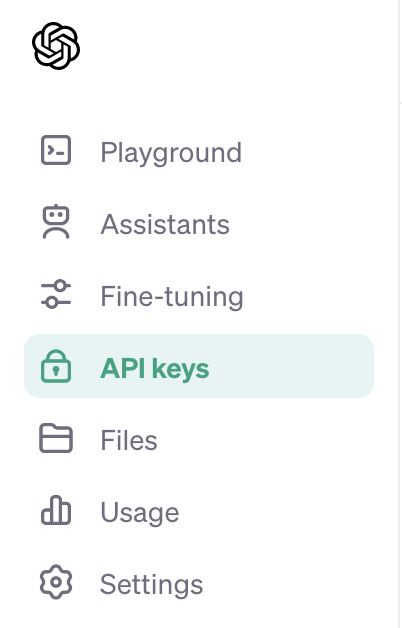Image resolution: width=402 pixels, height=628 pixels.
Task: Open the Playground section
Action: pos(171,153)
